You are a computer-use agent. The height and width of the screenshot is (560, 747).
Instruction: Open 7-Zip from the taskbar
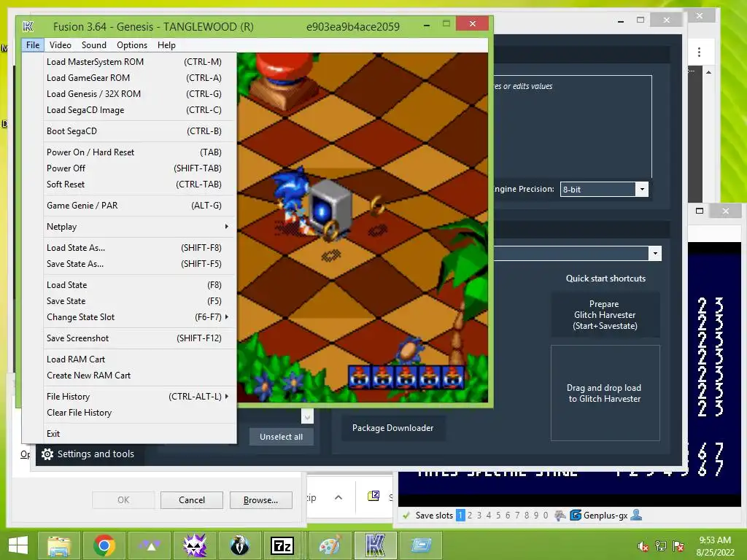click(282, 545)
